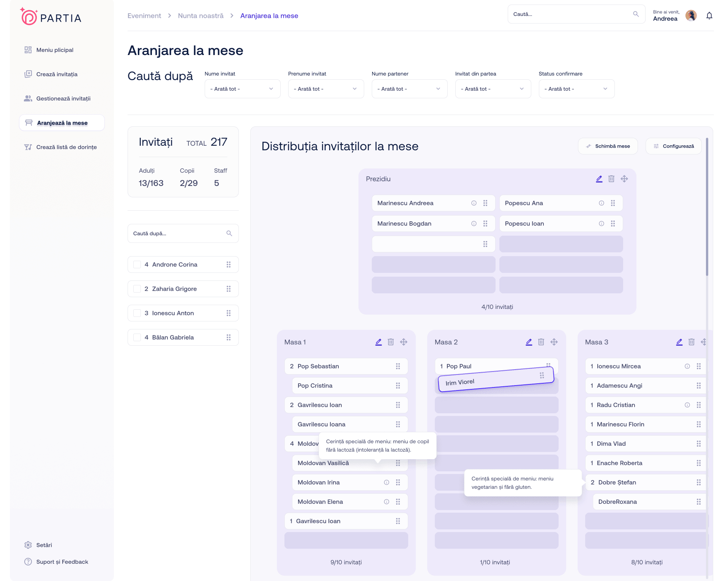Show info for Ionescu Mircea
728x581 pixels.
click(687, 366)
